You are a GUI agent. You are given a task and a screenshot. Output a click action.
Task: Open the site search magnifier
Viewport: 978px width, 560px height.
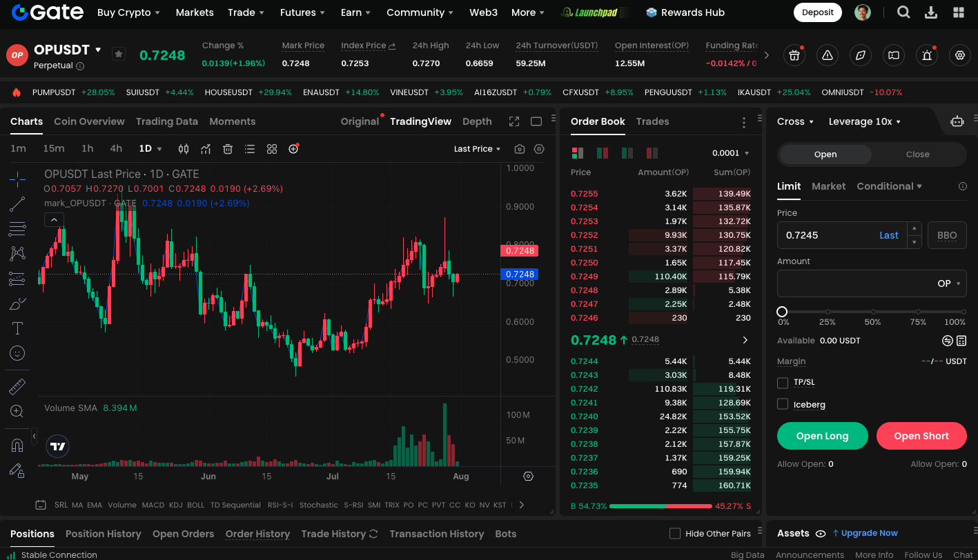(903, 12)
